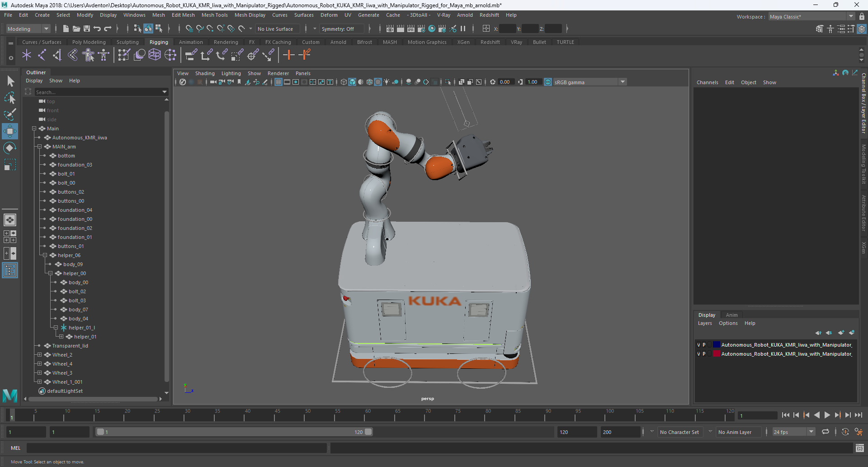Play the animation forwards
The image size is (868, 467).
[x=827, y=415]
